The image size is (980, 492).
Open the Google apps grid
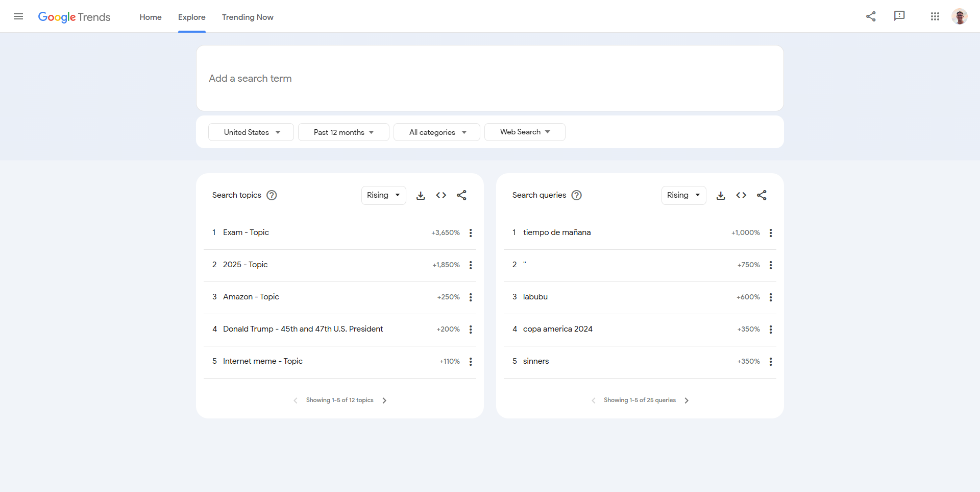click(935, 16)
